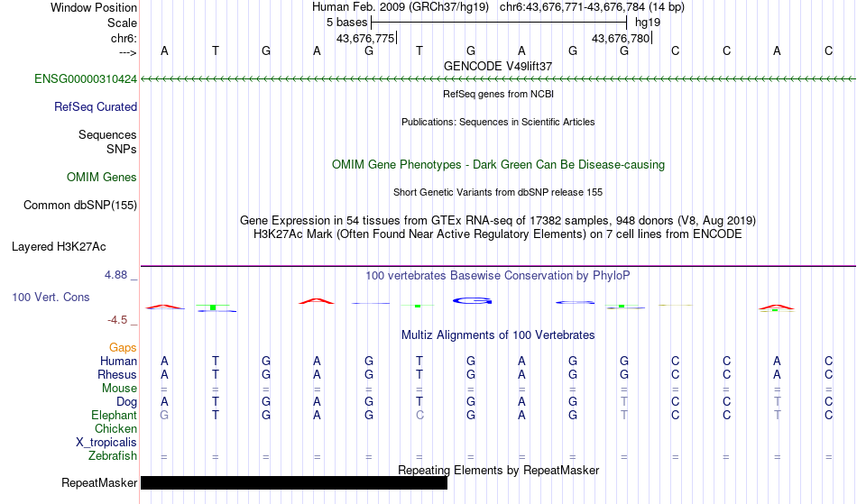Click the GENCODE V49lift37 track title
Image resolution: width=857 pixels, height=504 pixels.
[498, 66]
